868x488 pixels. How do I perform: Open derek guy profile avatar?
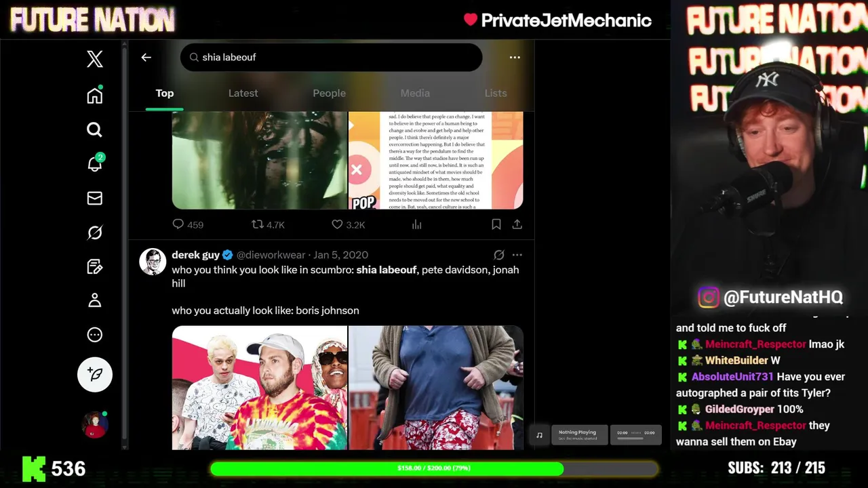(153, 262)
